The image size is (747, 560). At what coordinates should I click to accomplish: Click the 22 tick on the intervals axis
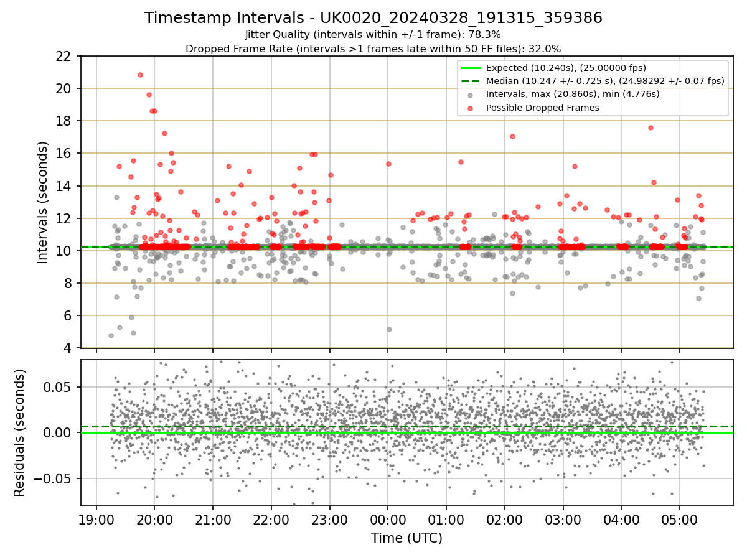click(x=63, y=56)
